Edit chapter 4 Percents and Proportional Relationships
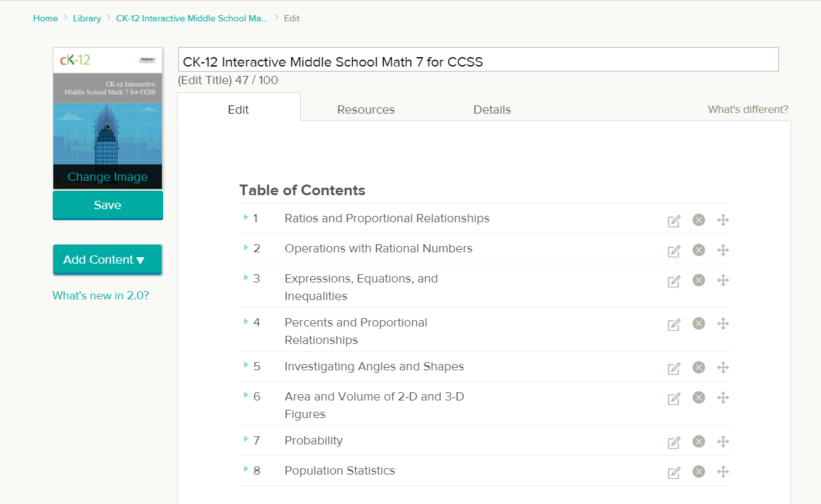Screen dimensions: 821x504 pos(673,324)
